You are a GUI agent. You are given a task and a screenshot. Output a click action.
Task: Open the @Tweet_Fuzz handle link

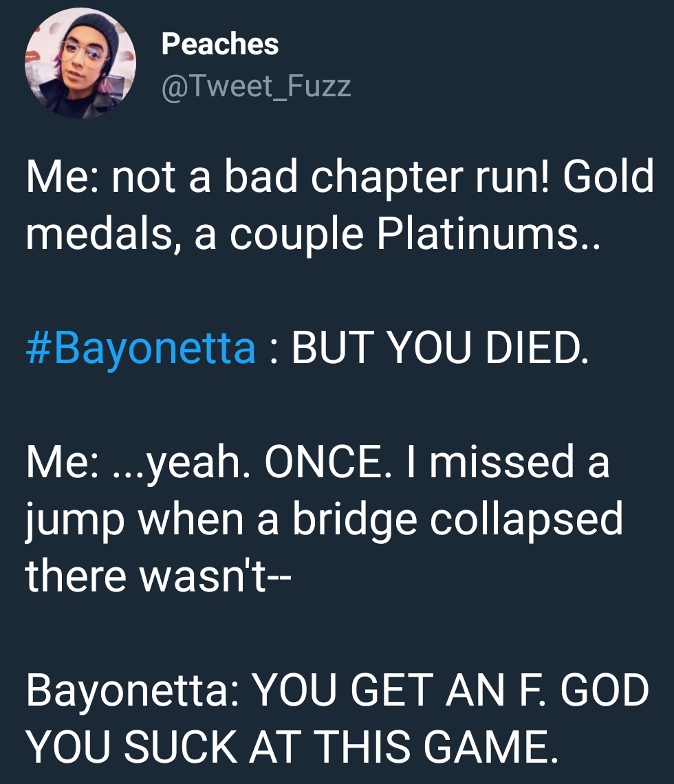(256, 86)
